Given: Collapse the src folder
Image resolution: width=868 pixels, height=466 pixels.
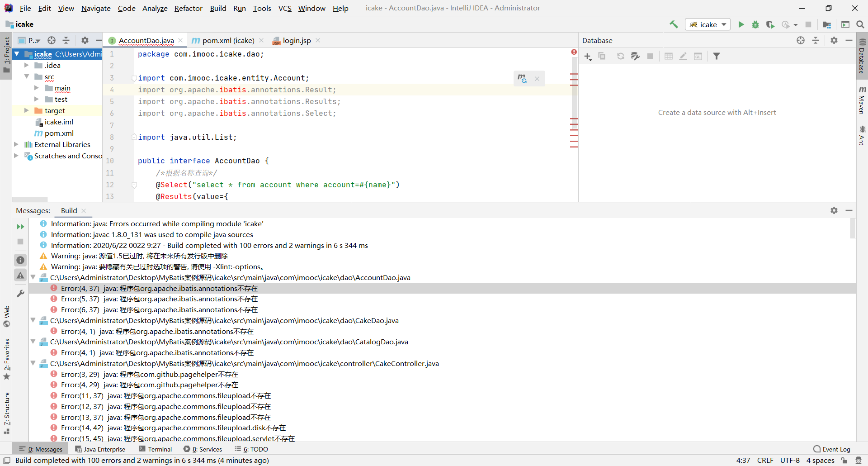Looking at the screenshot, I should point(26,76).
